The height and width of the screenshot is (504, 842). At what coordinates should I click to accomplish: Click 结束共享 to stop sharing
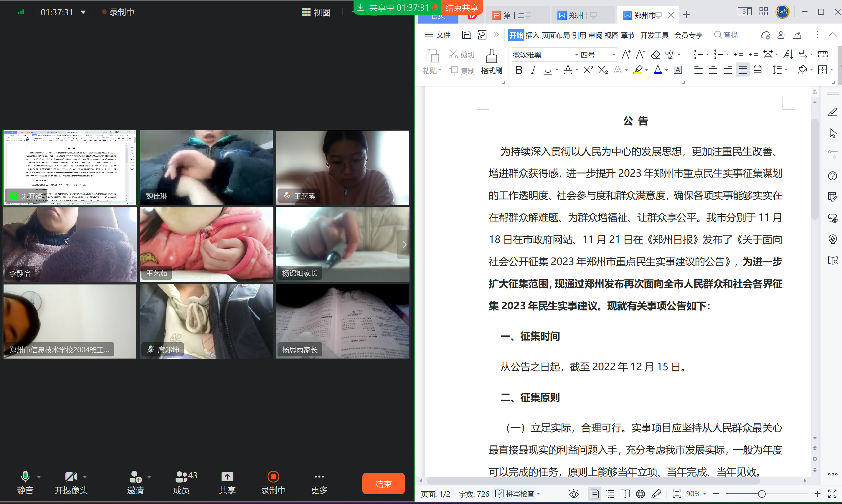(461, 7)
